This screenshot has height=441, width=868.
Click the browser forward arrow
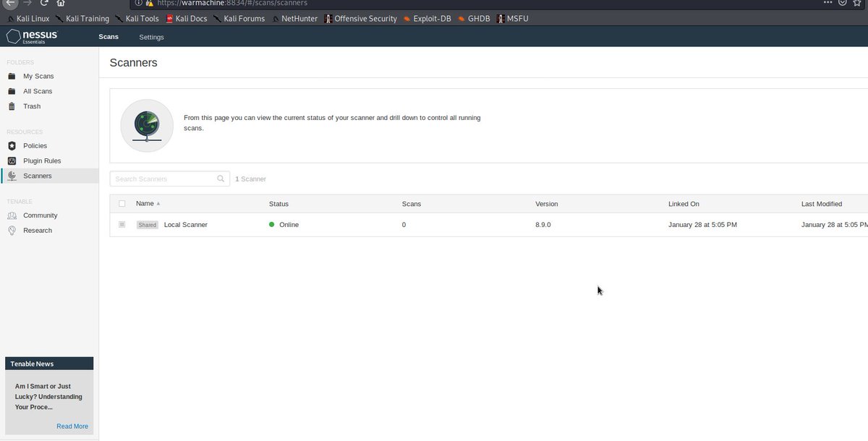click(27, 3)
